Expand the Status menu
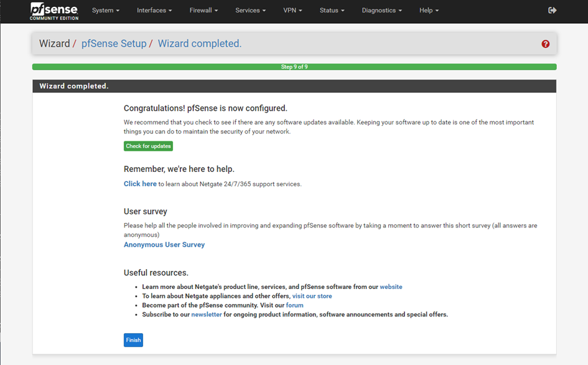 (x=332, y=11)
